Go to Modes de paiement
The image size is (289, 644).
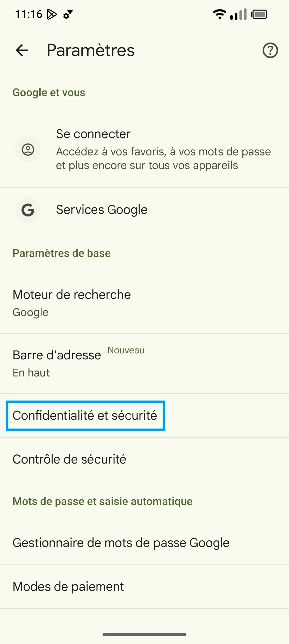[68, 586]
